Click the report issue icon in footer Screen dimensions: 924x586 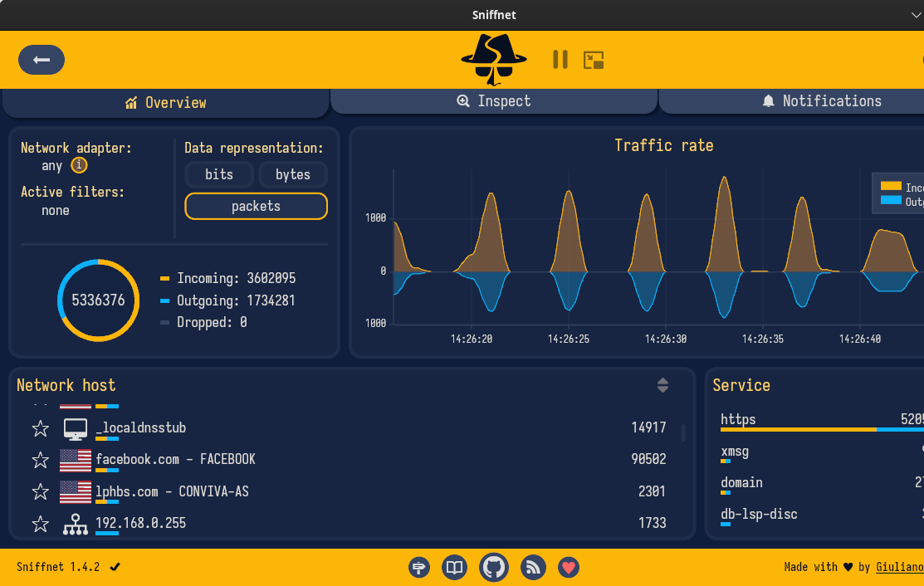419,568
